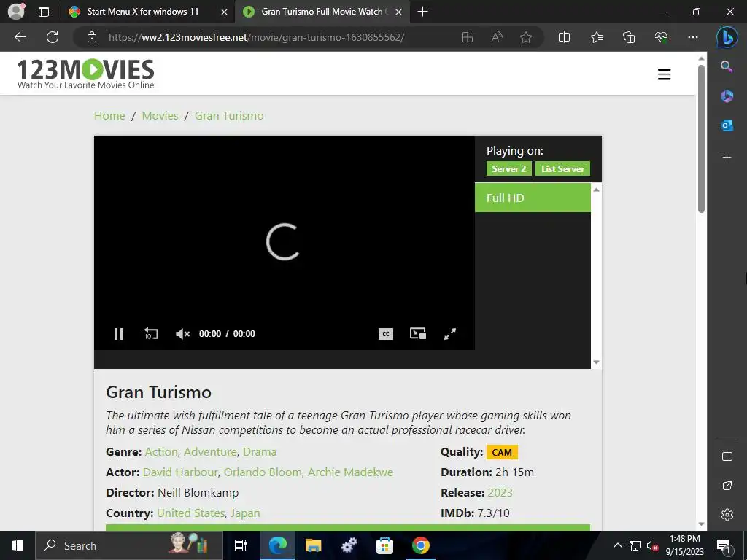
Task: Click Gran Turismo breadcrumb link
Action: coord(229,116)
